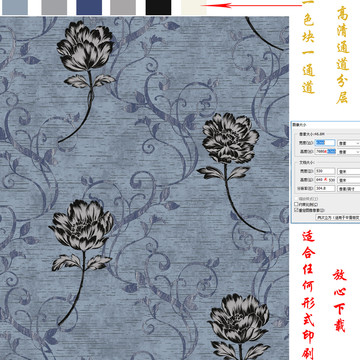The height and width of the screenshot is (360, 360).
Task: Open the pixel width unit dropdown
Action: tap(349, 143)
